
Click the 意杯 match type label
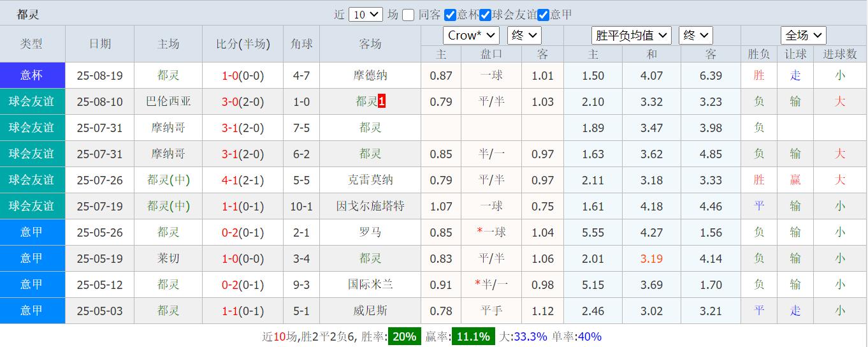pyautogui.click(x=32, y=75)
